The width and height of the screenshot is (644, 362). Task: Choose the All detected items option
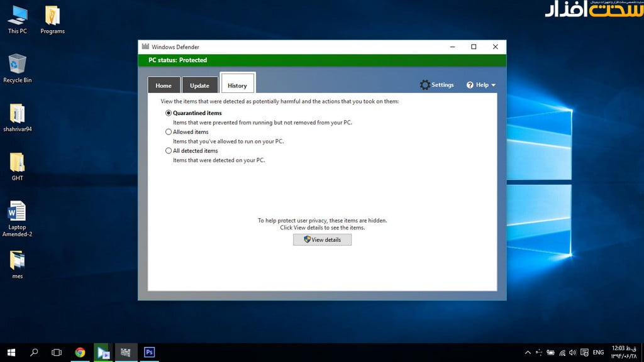tap(169, 151)
